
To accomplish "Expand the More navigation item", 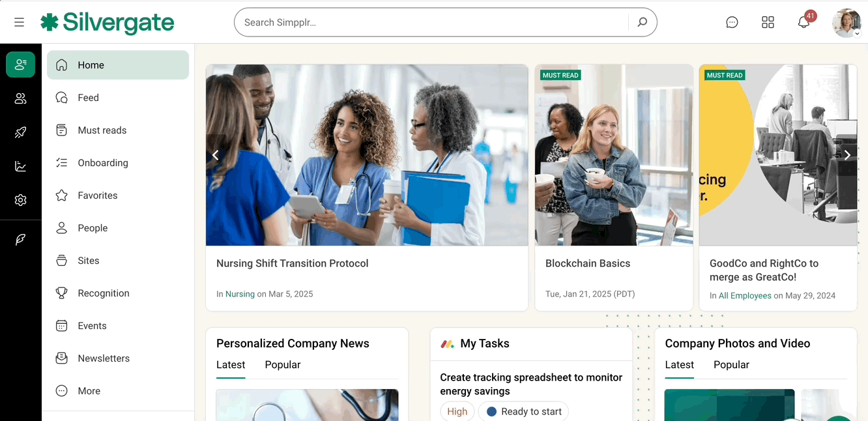I will pos(89,391).
